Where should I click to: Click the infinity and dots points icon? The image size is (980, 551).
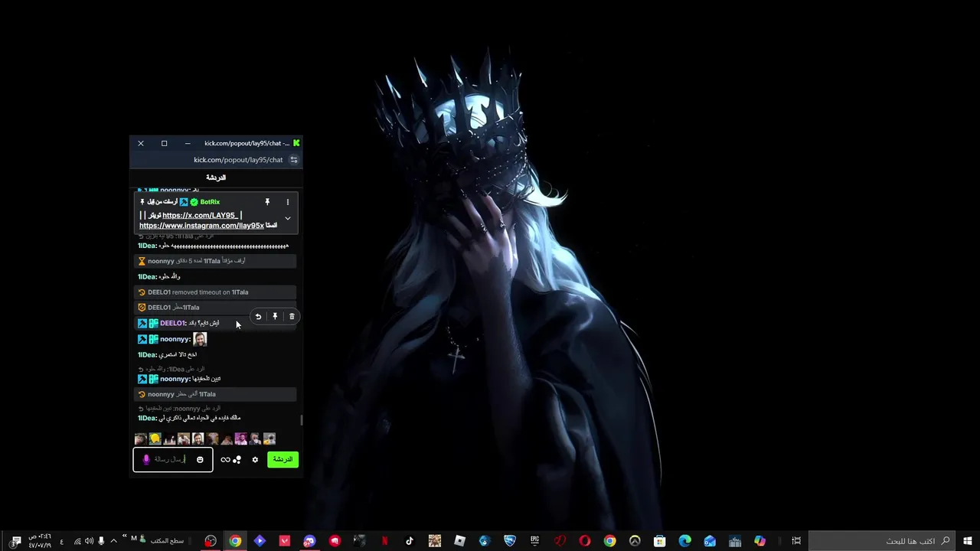coord(230,460)
